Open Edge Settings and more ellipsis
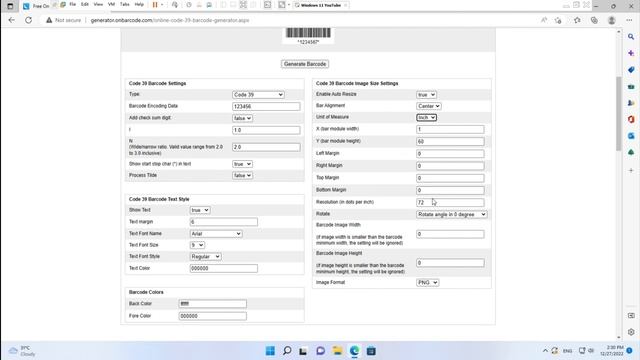The height and width of the screenshot is (360, 640). [629, 20]
